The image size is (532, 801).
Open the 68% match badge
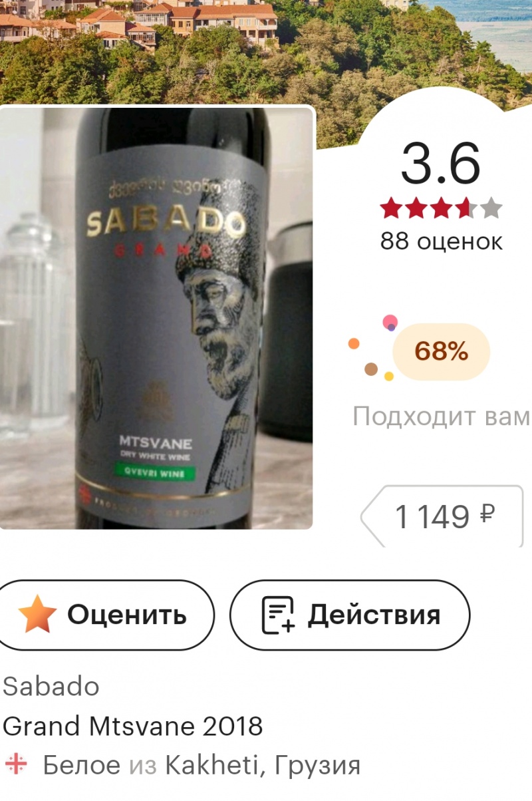pos(441,351)
